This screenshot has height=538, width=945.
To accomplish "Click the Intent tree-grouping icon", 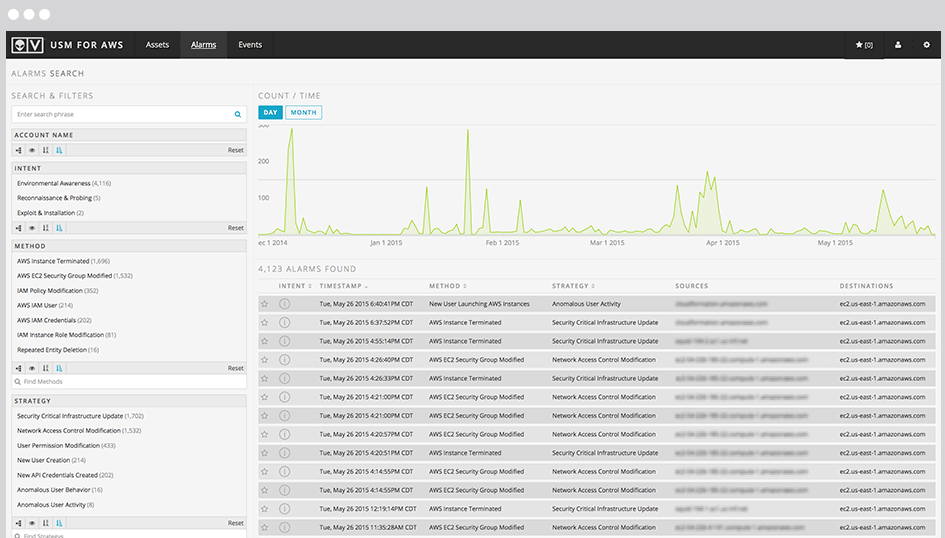I will tap(19, 228).
